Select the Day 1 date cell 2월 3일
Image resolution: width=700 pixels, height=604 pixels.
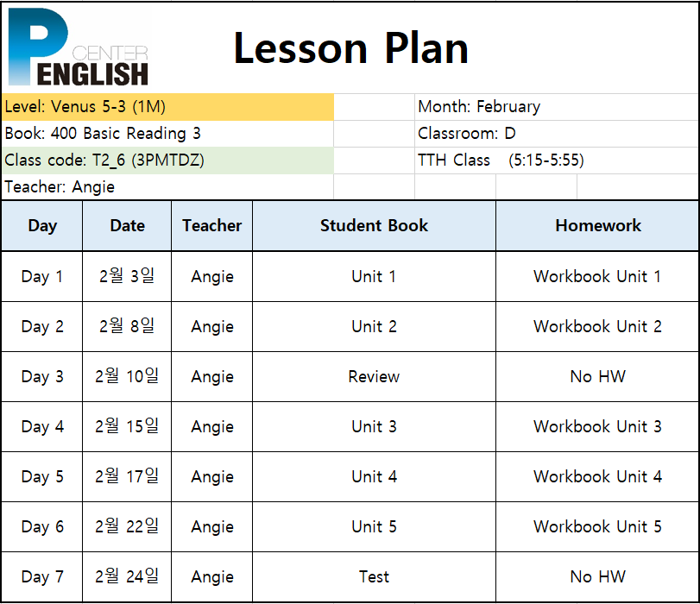(x=127, y=276)
